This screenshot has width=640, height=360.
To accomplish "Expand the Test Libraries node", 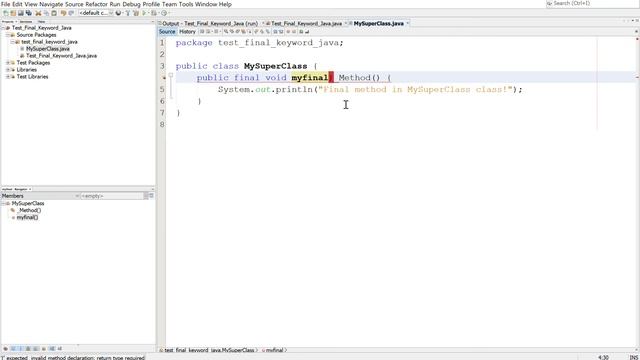I will pyautogui.click(x=8, y=76).
